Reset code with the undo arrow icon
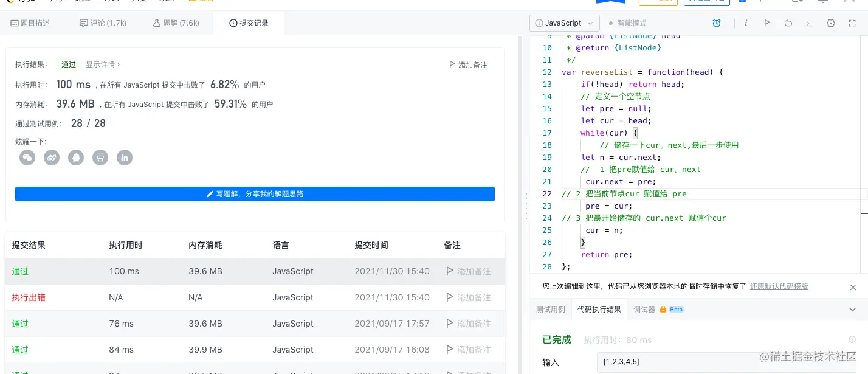This screenshot has width=868, height=374. 788,23
